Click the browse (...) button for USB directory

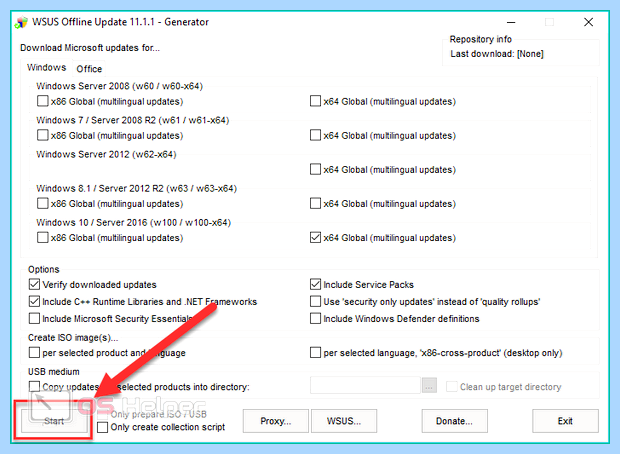[x=429, y=386]
